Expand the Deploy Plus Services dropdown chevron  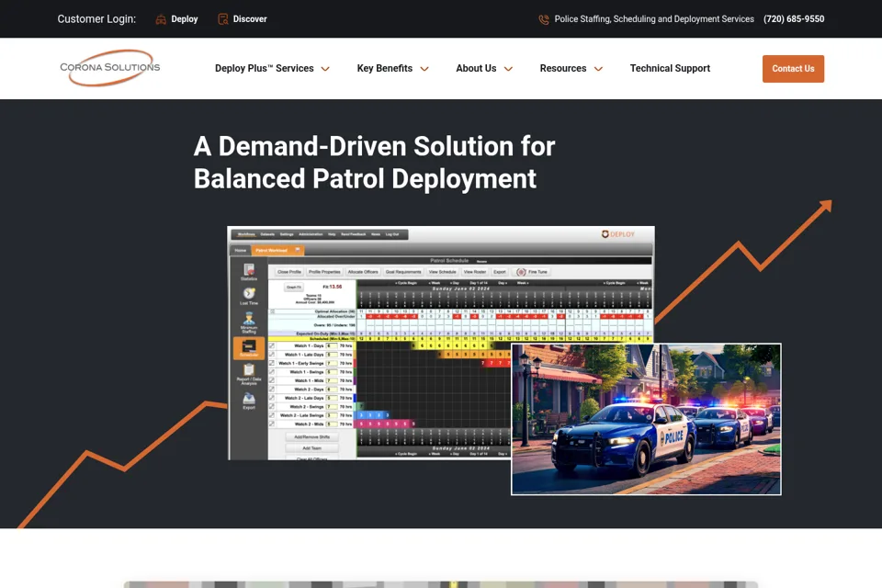tap(325, 69)
